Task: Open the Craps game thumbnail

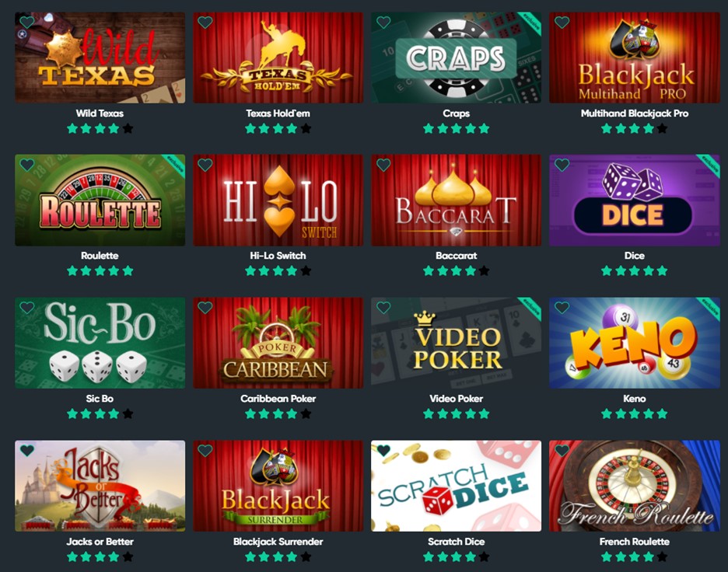Action: tap(456, 58)
